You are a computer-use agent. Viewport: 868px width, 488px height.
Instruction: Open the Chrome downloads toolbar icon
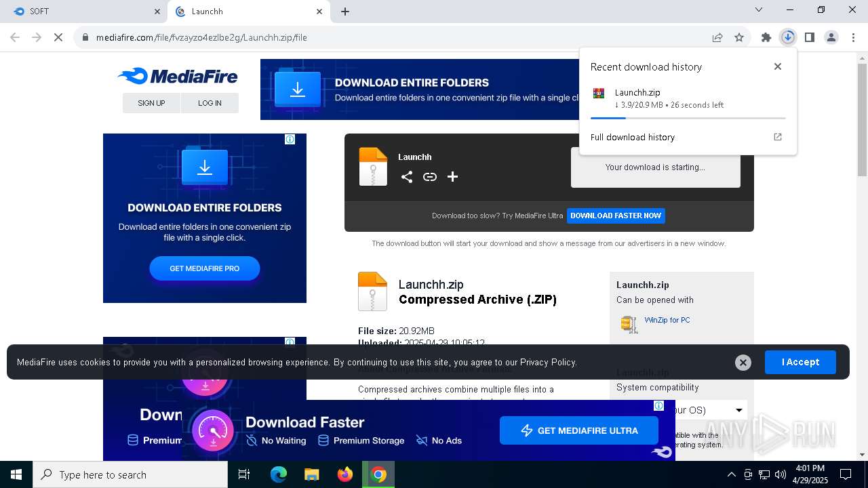pos(787,37)
